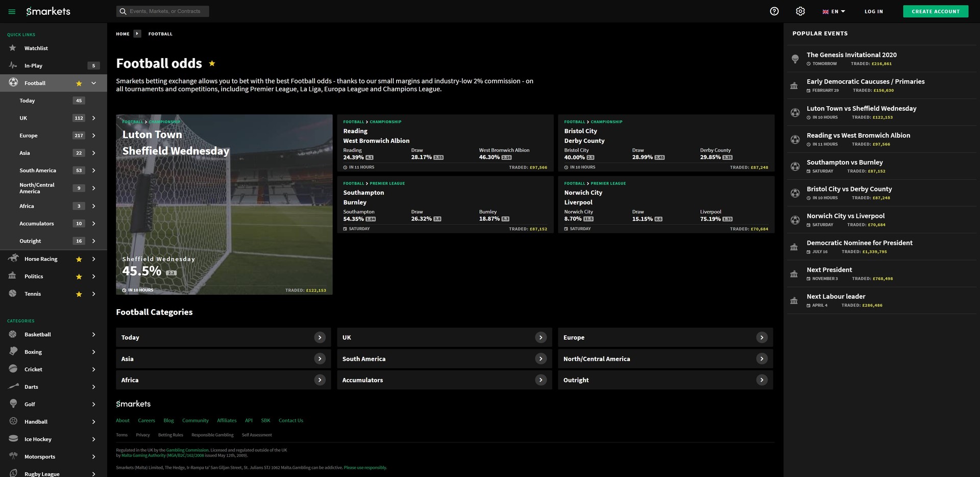Click the Reading 24.39% odds
980x477 pixels.
coord(358,157)
